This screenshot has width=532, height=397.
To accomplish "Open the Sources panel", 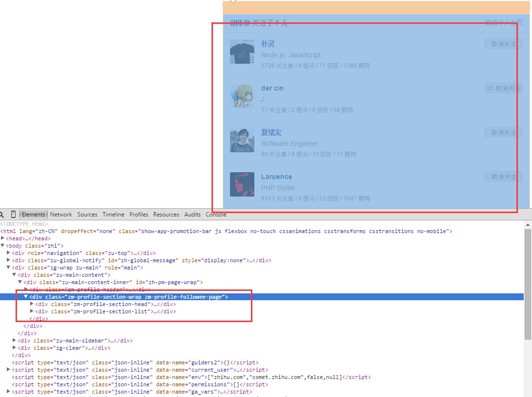I will [x=87, y=214].
